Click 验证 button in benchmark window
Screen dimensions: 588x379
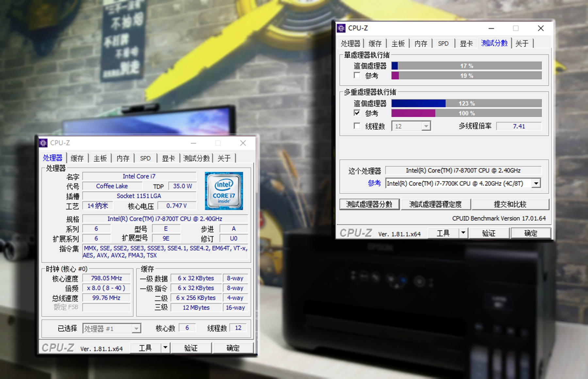pyautogui.click(x=489, y=233)
